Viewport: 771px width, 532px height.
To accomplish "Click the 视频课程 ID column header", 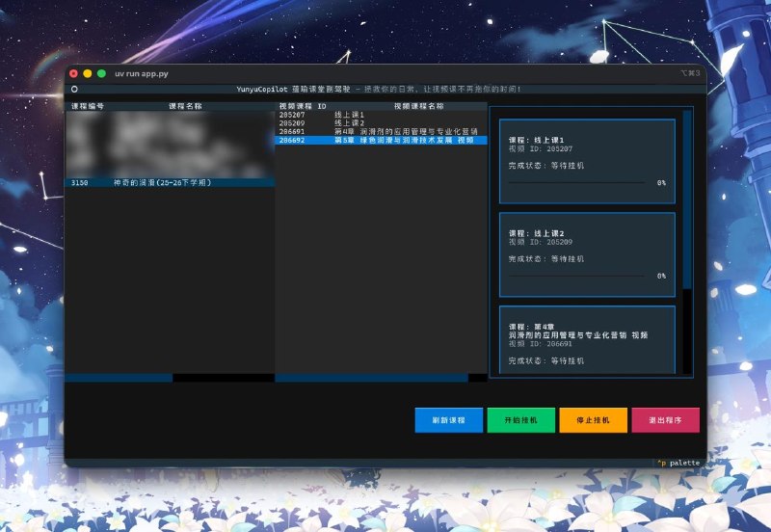I will [x=303, y=106].
